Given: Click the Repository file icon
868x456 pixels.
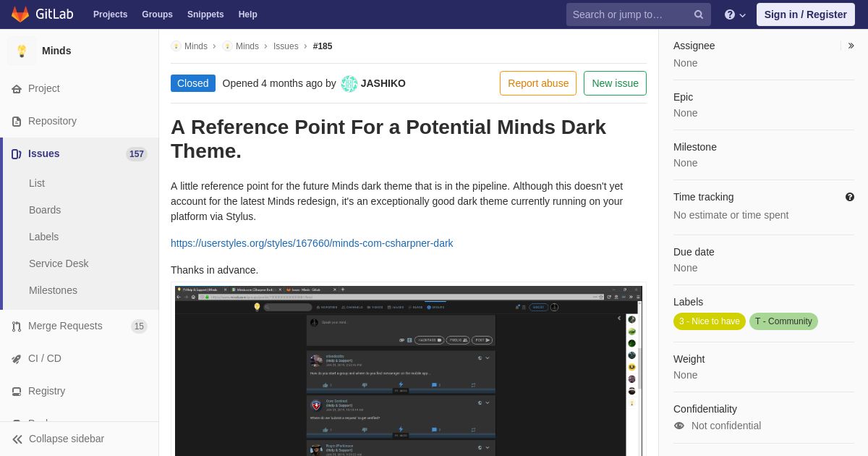Looking at the screenshot, I should [17, 122].
